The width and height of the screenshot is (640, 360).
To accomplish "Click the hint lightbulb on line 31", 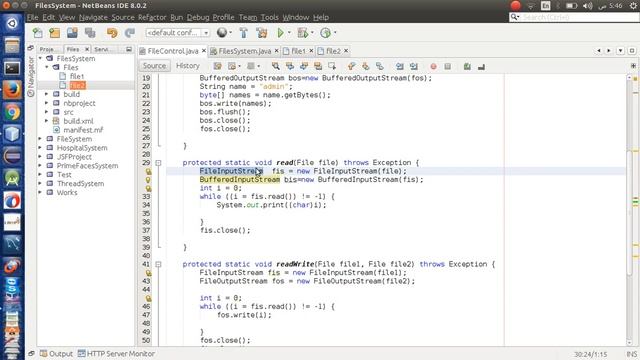I will click(148, 180).
